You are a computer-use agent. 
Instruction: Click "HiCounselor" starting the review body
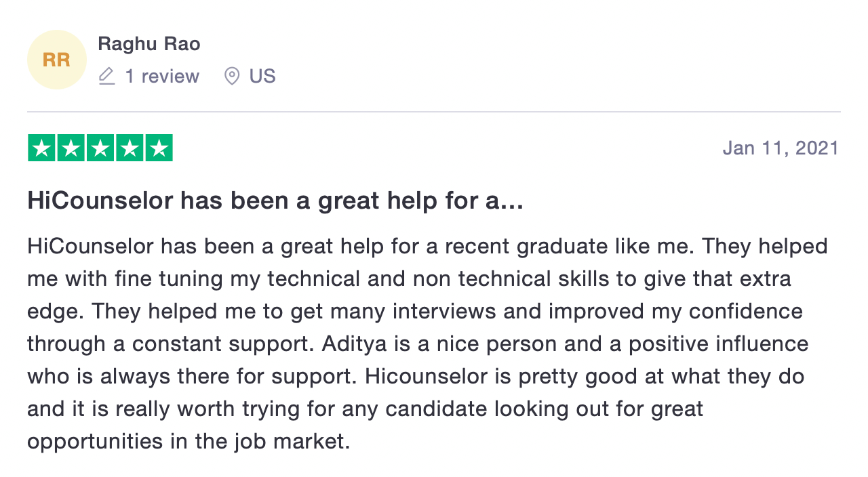pos(91,246)
